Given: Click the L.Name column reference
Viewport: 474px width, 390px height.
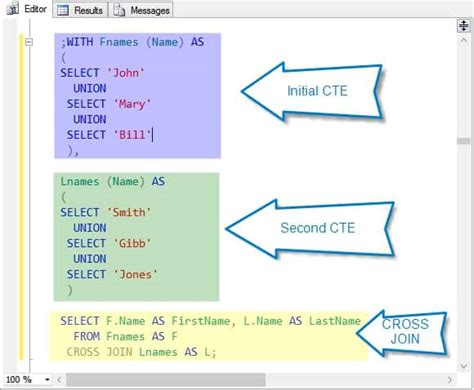Looking at the screenshot, I should pyautogui.click(x=263, y=321).
